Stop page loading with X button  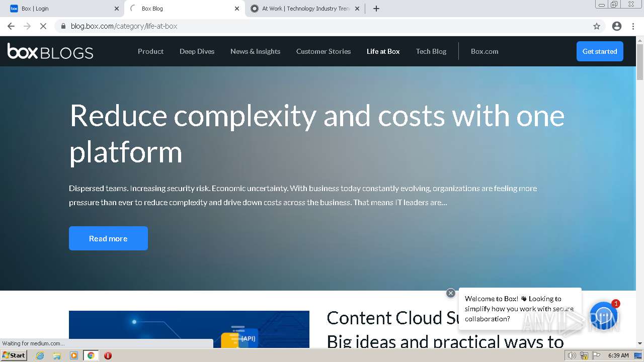(43, 26)
